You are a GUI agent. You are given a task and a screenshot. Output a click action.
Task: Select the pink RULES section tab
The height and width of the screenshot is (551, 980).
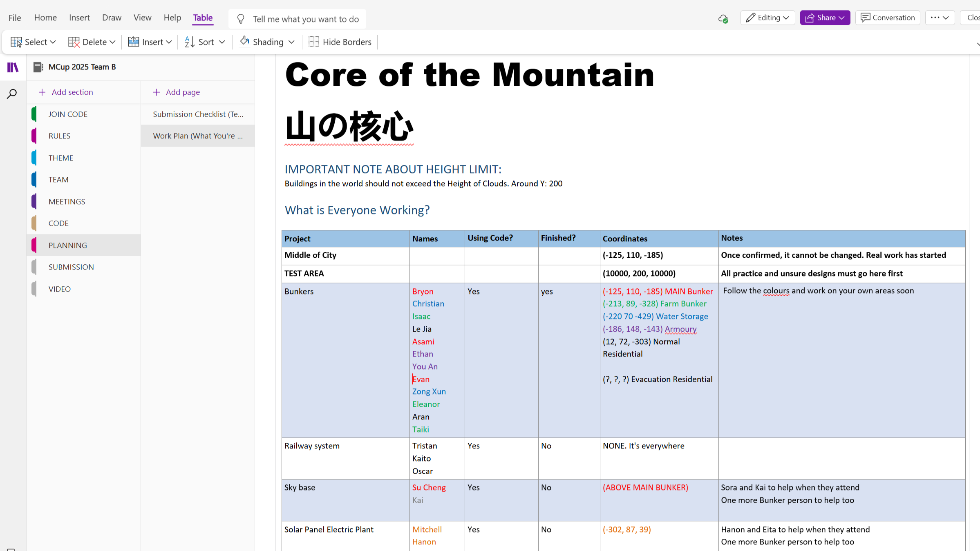coord(59,136)
